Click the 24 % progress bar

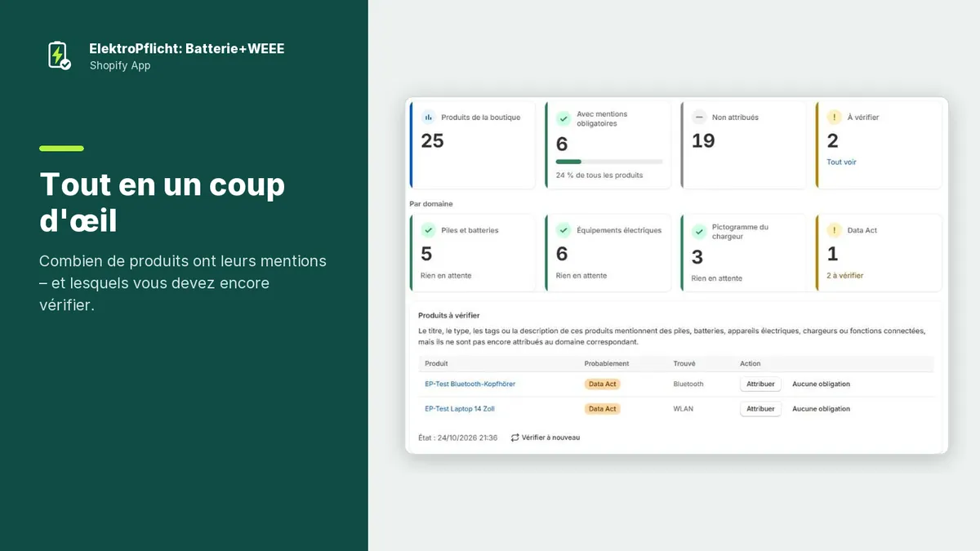coord(609,162)
